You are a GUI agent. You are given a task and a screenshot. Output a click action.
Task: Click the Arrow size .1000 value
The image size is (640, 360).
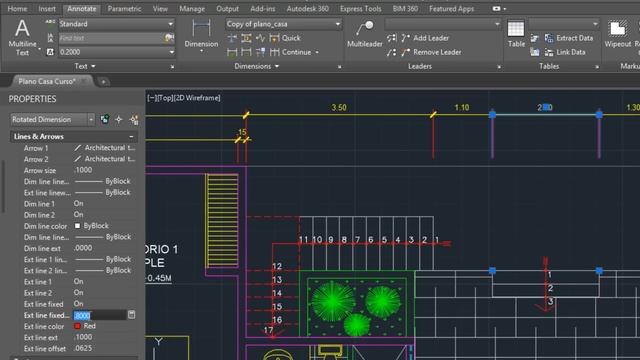pyautogui.click(x=83, y=170)
